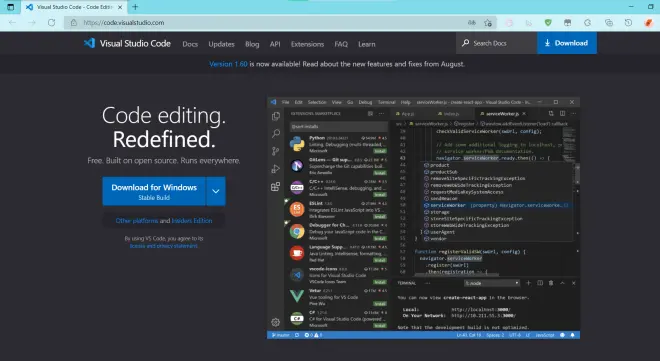
Task: Open the green shield ad blocker extension
Action: [x=548, y=23]
